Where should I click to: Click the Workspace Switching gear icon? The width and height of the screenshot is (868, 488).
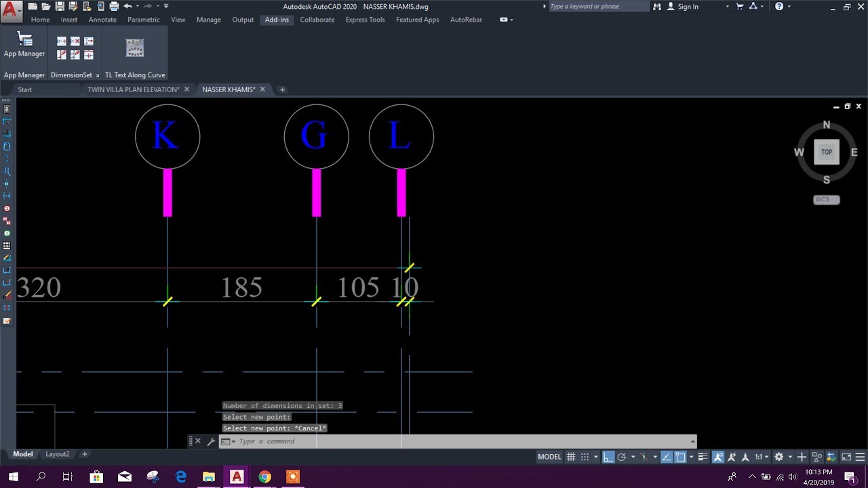(778, 457)
